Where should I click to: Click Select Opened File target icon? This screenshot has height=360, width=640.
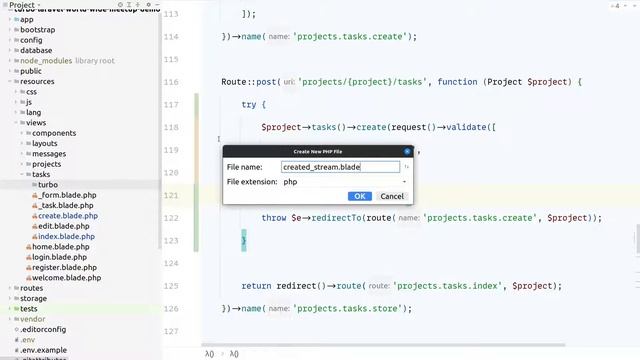click(120, 4)
